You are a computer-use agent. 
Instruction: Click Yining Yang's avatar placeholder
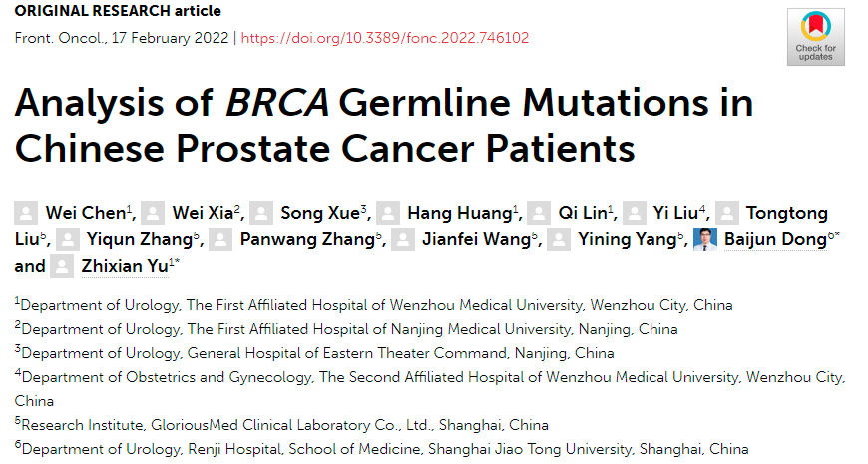(x=559, y=239)
